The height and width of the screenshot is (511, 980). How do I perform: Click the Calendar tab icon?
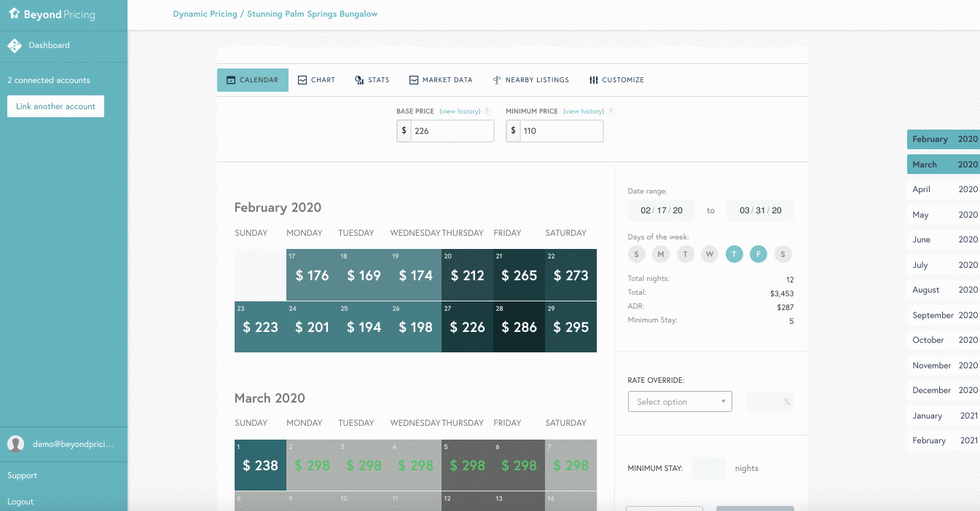(x=231, y=80)
